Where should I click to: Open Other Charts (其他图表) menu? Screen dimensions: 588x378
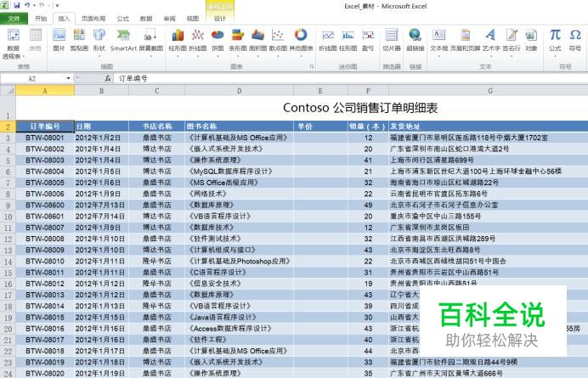[301, 42]
